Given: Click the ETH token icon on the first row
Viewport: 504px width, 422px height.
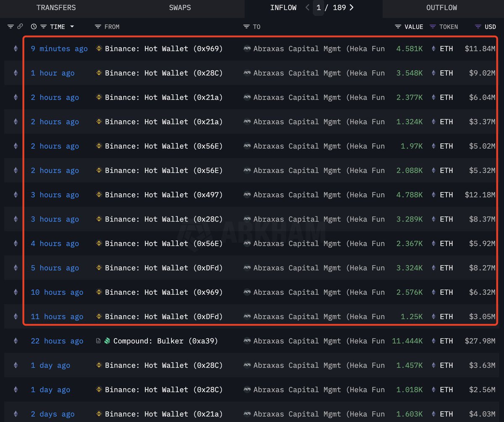Looking at the screenshot, I should (x=433, y=49).
